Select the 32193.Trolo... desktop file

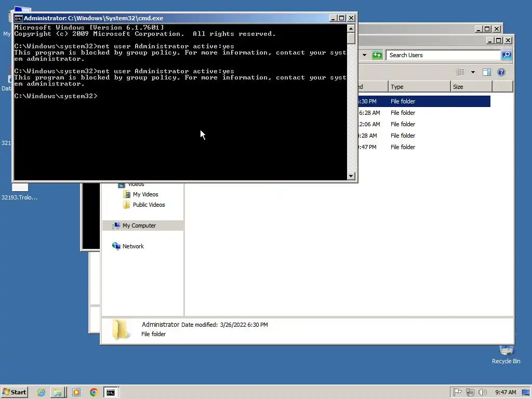[x=19, y=192]
